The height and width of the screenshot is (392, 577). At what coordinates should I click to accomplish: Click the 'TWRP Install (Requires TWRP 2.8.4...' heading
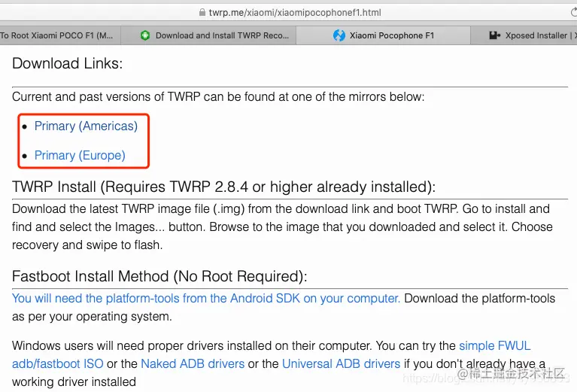[x=223, y=187]
